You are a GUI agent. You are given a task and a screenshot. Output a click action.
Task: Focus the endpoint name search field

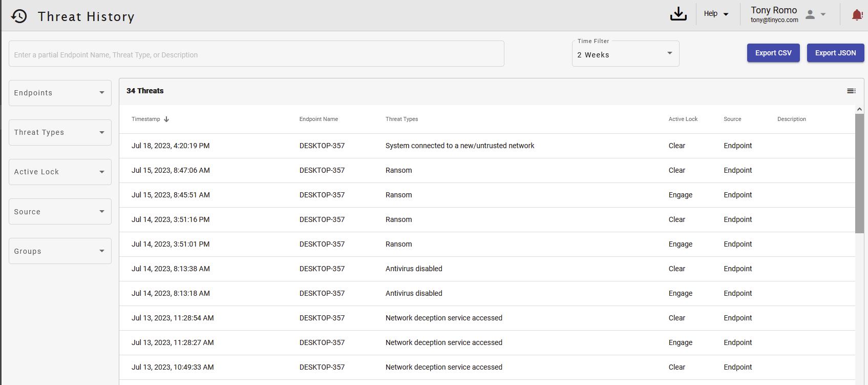pos(256,54)
